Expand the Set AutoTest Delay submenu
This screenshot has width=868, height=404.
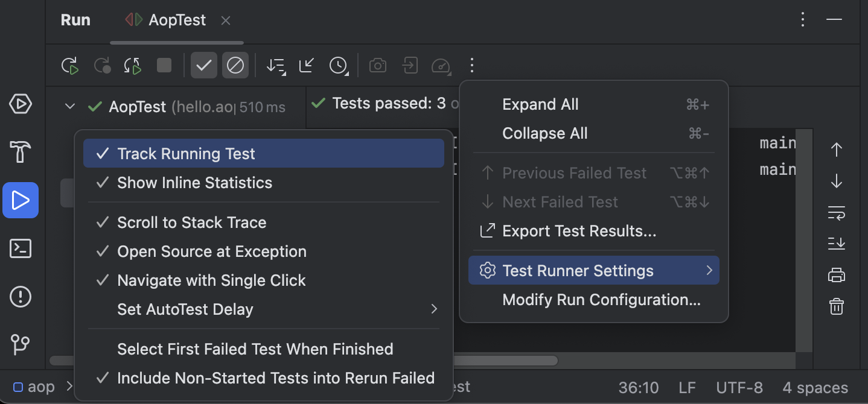click(264, 309)
